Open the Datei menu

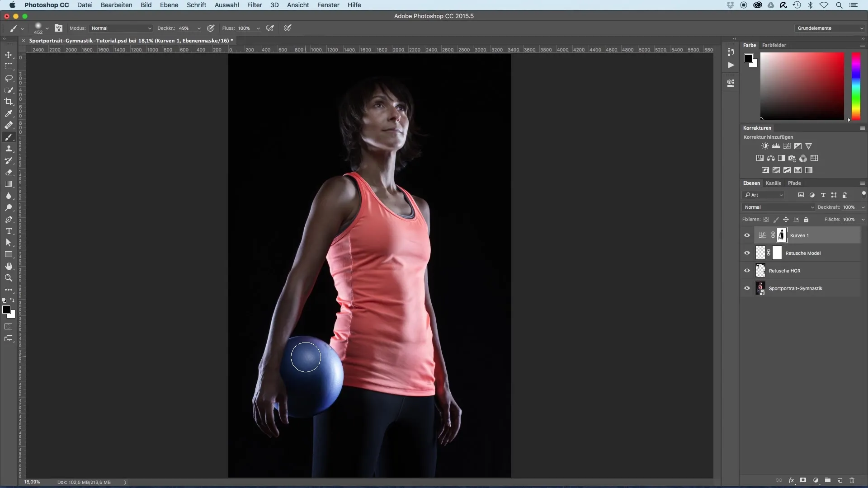coord(85,5)
